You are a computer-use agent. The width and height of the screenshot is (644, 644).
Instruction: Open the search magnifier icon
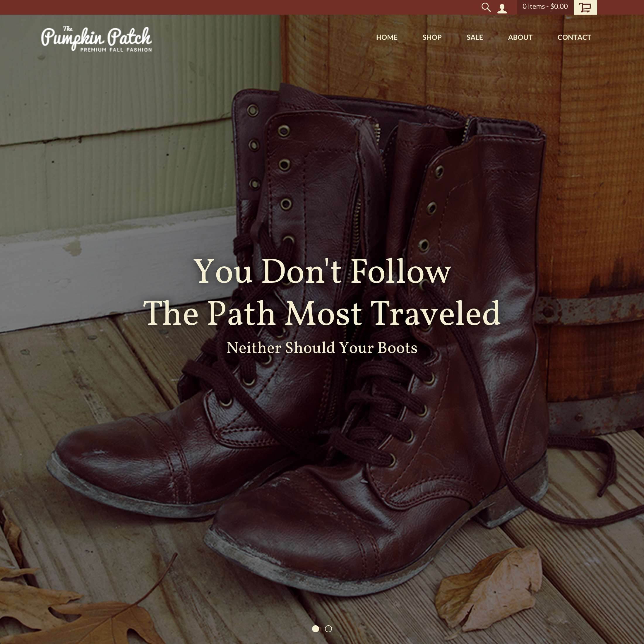pyautogui.click(x=486, y=7)
